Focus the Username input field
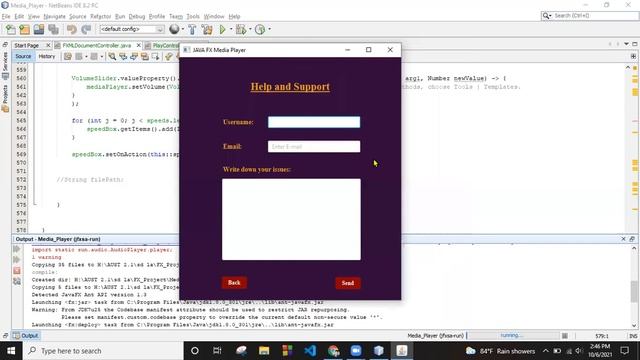640x360 pixels. tap(314, 122)
